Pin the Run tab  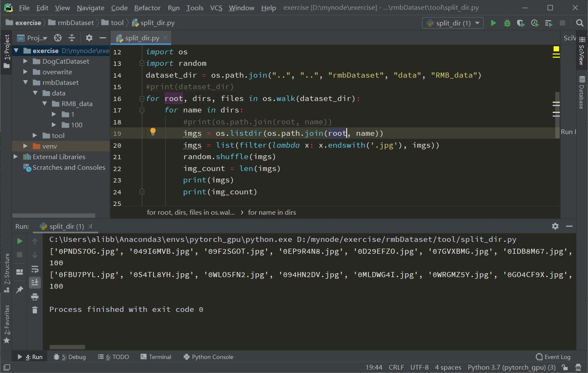pyautogui.click(x=20, y=290)
